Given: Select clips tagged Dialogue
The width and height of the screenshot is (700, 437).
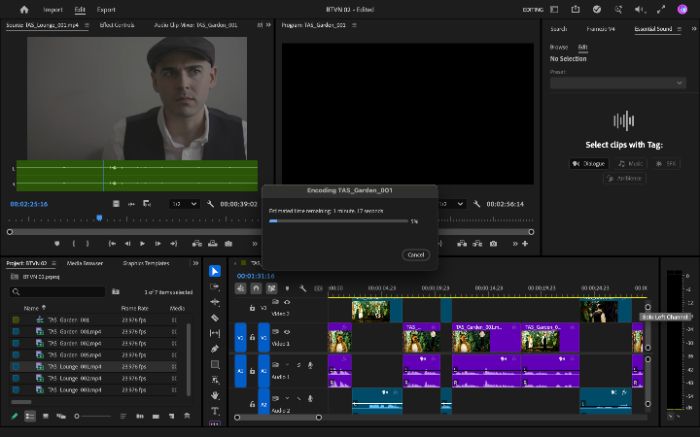Looking at the screenshot, I should (589, 164).
